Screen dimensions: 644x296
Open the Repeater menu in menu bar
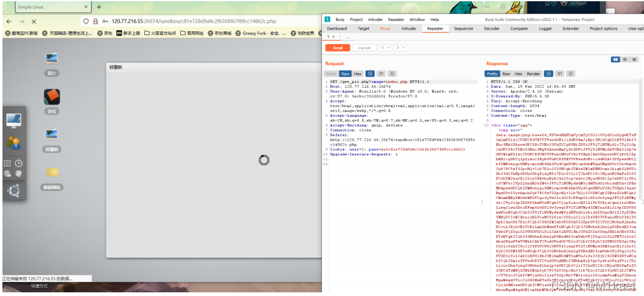[x=396, y=20]
